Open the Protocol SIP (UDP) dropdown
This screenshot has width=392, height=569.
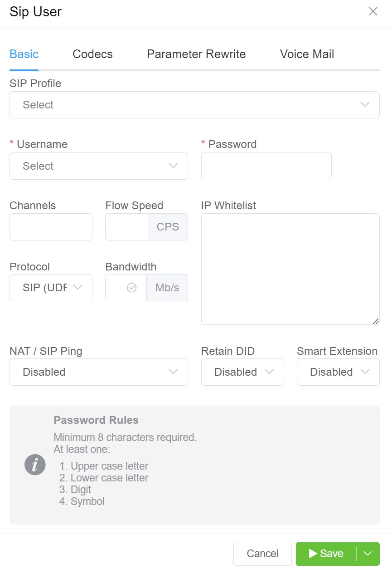(51, 288)
